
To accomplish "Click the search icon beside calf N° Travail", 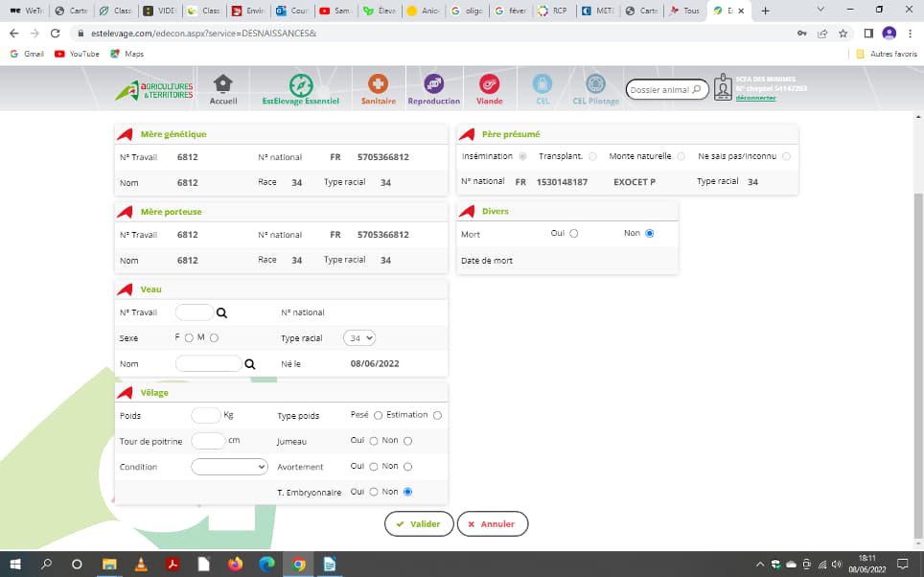I will (221, 312).
